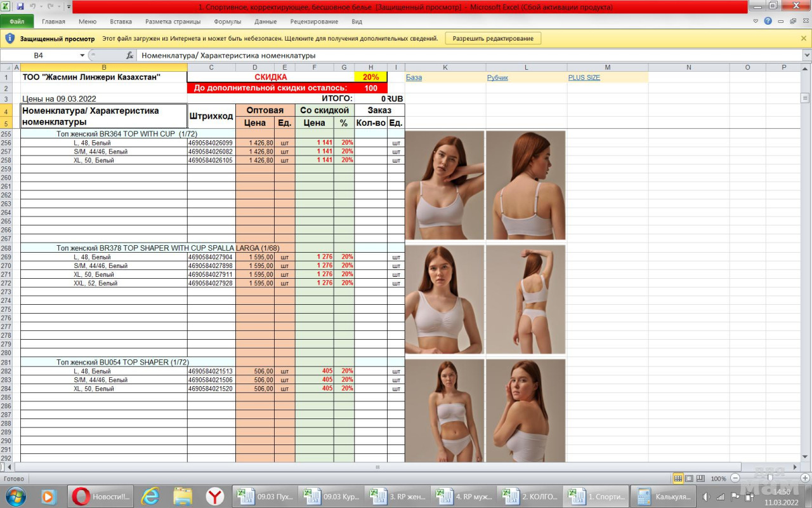Follow the PLUS SIZE hyperlink
This screenshot has height=508, width=812.
point(584,77)
